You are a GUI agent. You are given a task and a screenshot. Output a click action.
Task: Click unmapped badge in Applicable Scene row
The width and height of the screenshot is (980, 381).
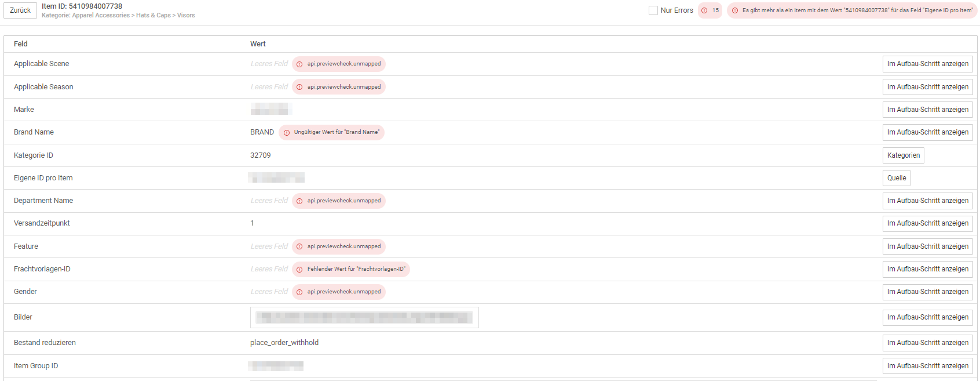339,64
